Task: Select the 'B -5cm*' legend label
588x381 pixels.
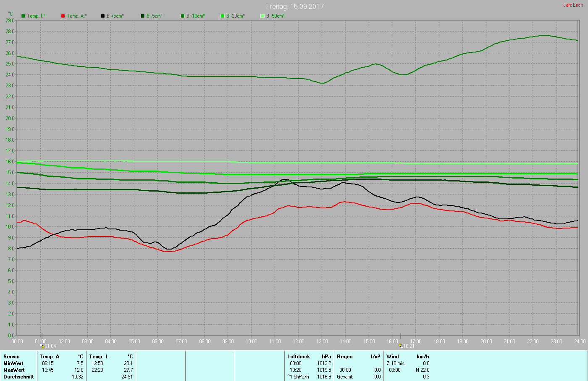Action: tap(154, 16)
